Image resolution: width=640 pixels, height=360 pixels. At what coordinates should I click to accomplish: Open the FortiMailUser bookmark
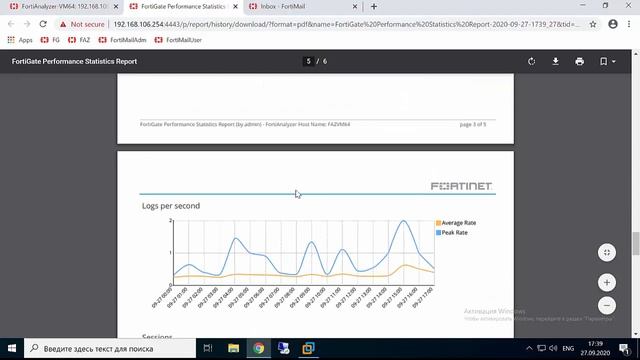click(x=178, y=40)
